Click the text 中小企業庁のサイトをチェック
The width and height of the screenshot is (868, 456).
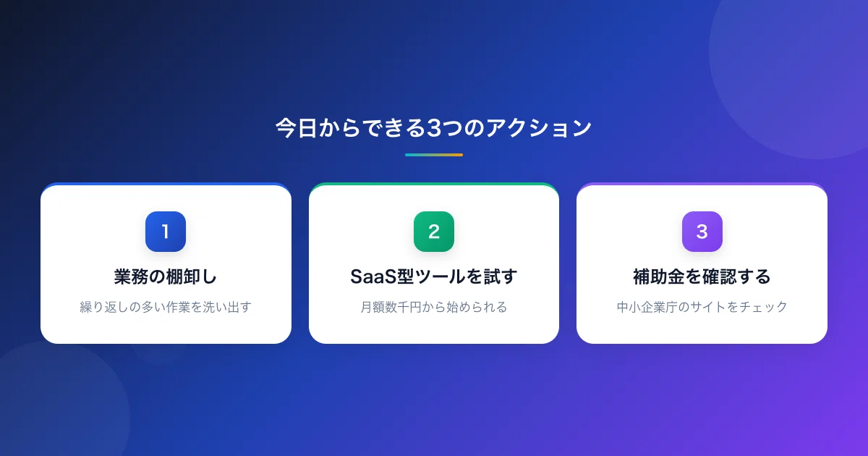click(x=702, y=307)
